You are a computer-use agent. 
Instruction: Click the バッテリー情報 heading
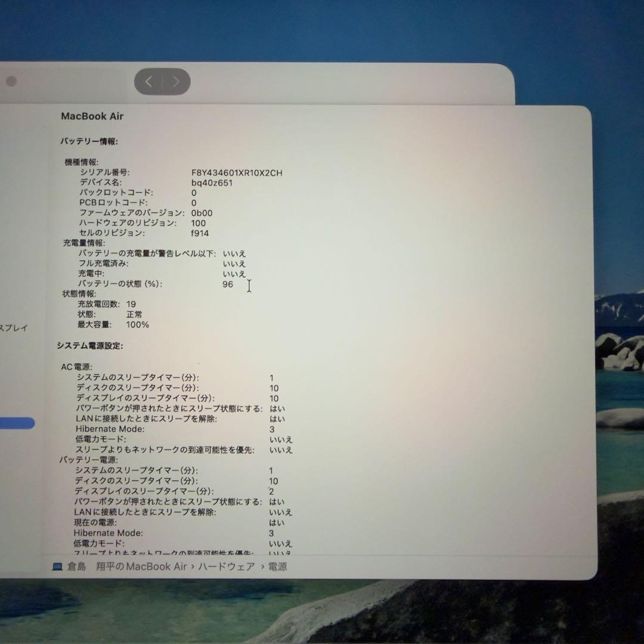(89, 141)
